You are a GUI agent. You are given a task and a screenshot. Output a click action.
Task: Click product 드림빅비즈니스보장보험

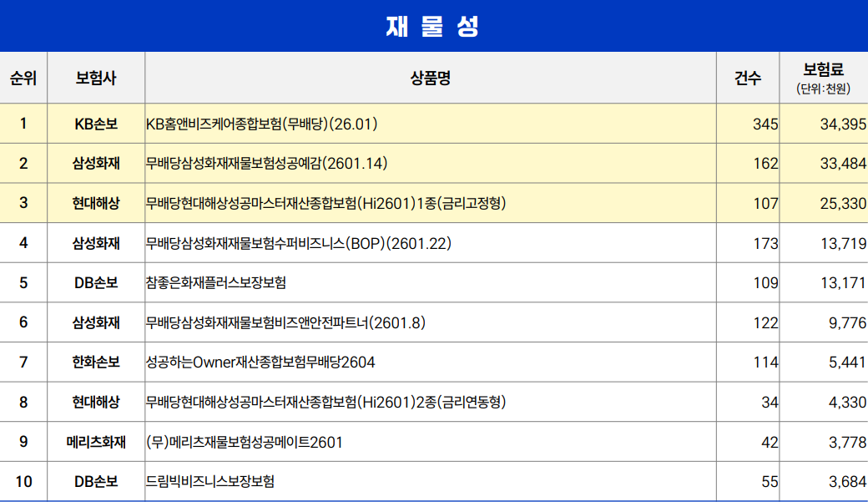pyautogui.click(x=209, y=481)
